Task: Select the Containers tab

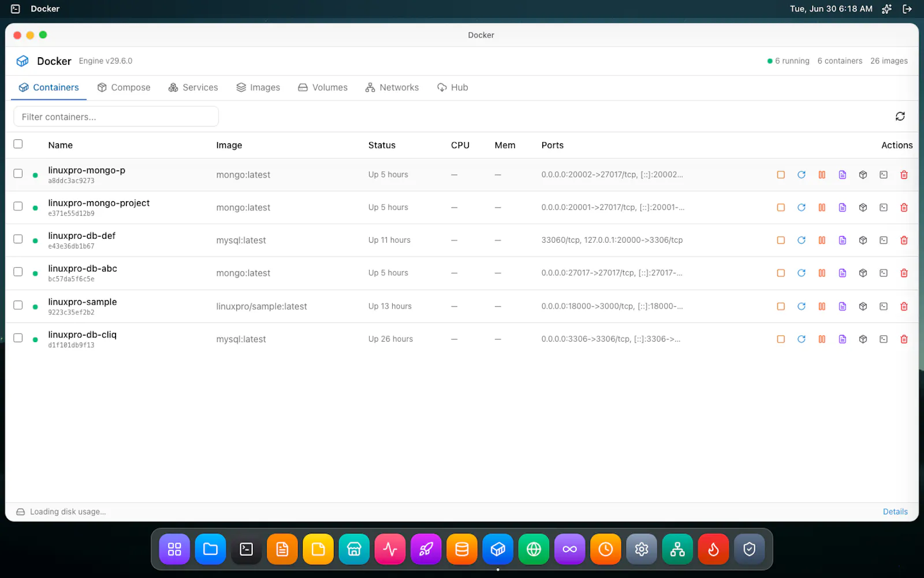Action: [49, 87]
